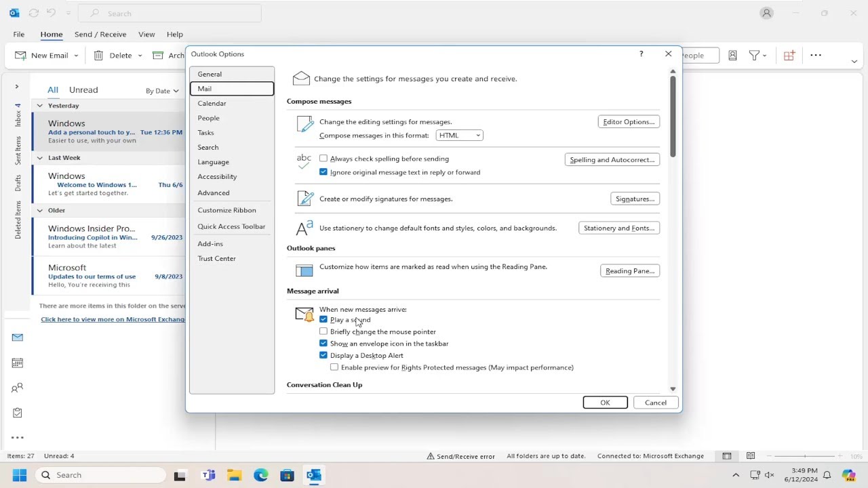Collapse the Last Week message group

coord(40,158)
